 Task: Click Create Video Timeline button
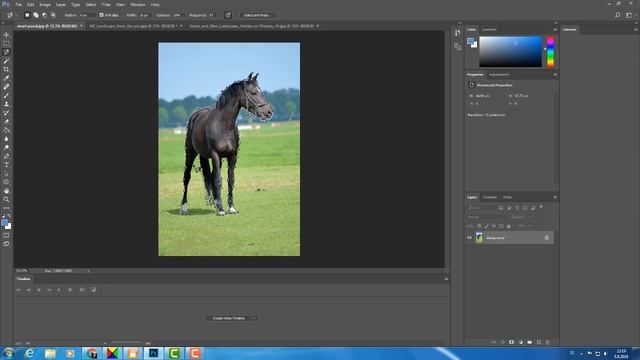229,318
